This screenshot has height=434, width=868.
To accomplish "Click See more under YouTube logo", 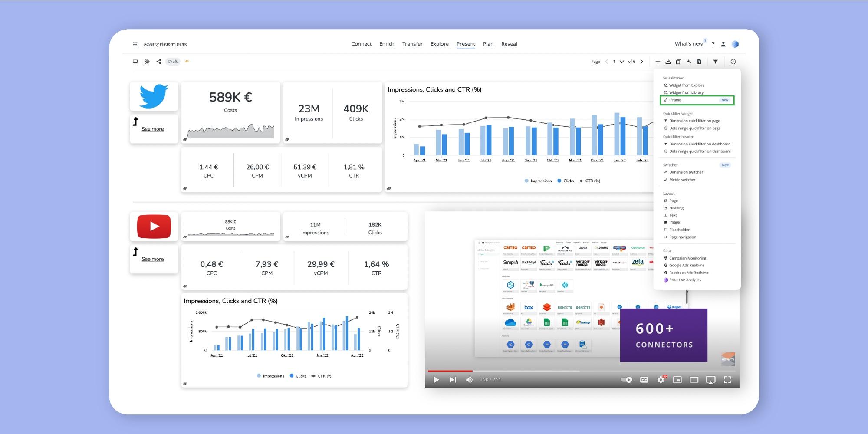I will 153,259.
